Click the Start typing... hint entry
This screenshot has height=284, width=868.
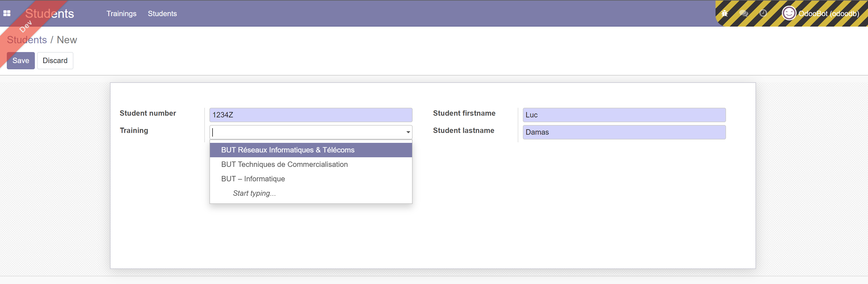(x=254, y=193)
